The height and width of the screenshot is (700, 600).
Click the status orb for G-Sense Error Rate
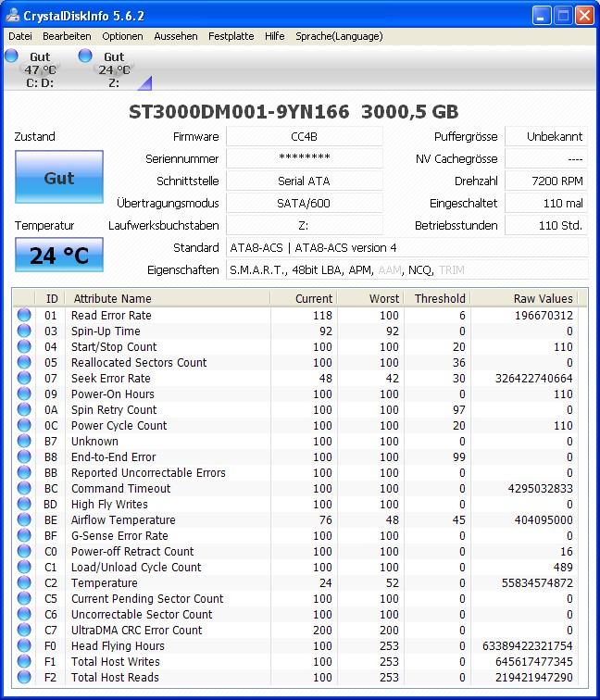pos(24,535)
